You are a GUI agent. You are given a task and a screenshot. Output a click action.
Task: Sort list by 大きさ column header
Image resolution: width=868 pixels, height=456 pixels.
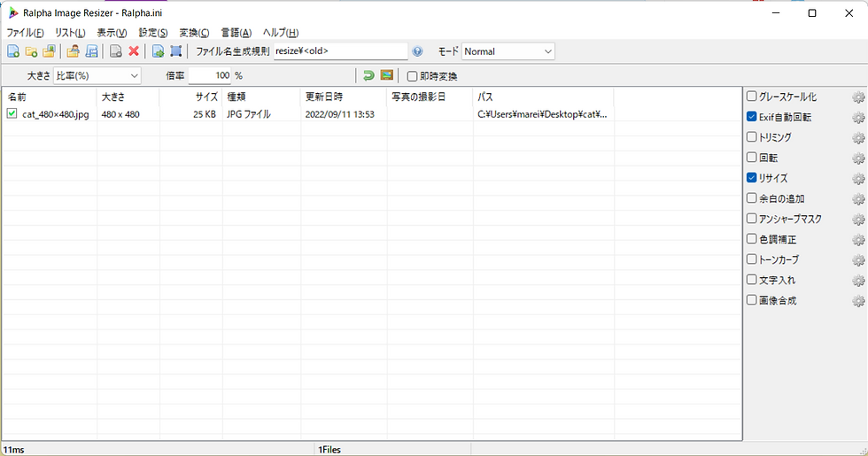128,97
